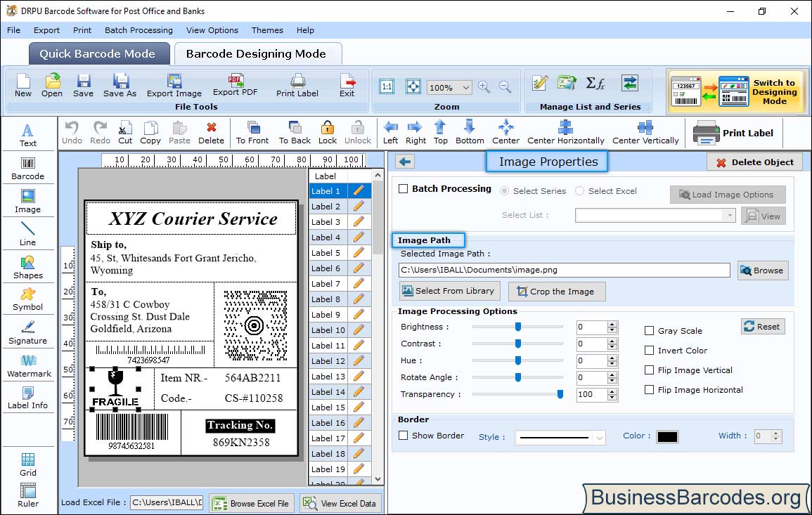Turn on Show Border checkbox
The image size is (812, 515).
tap(404, 436)
